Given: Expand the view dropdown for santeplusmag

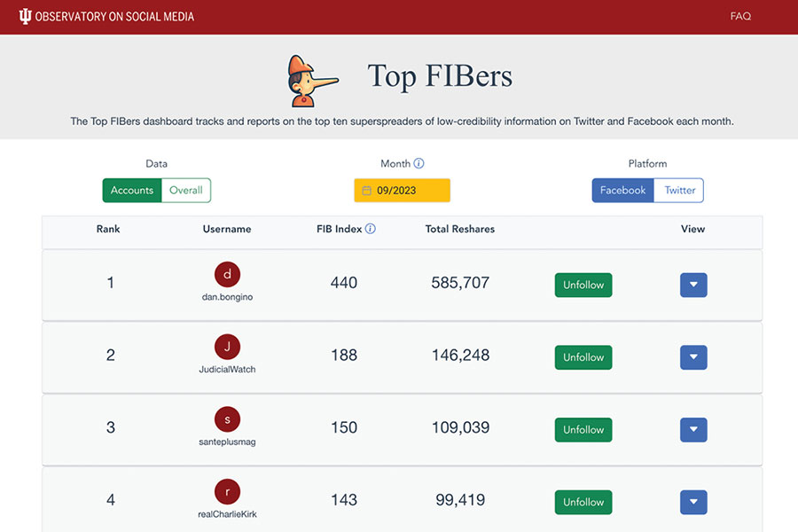Looking at the screenshot, I should [x=693, y=430].
